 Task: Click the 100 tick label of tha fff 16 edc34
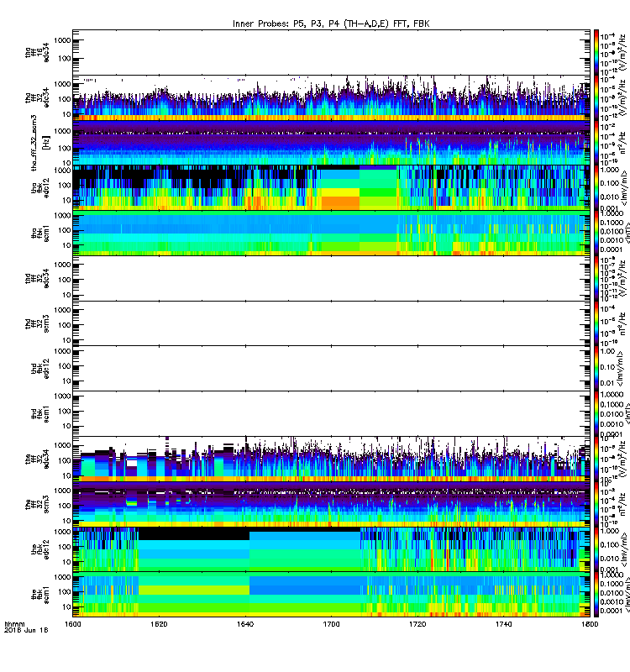coord(65,59)
